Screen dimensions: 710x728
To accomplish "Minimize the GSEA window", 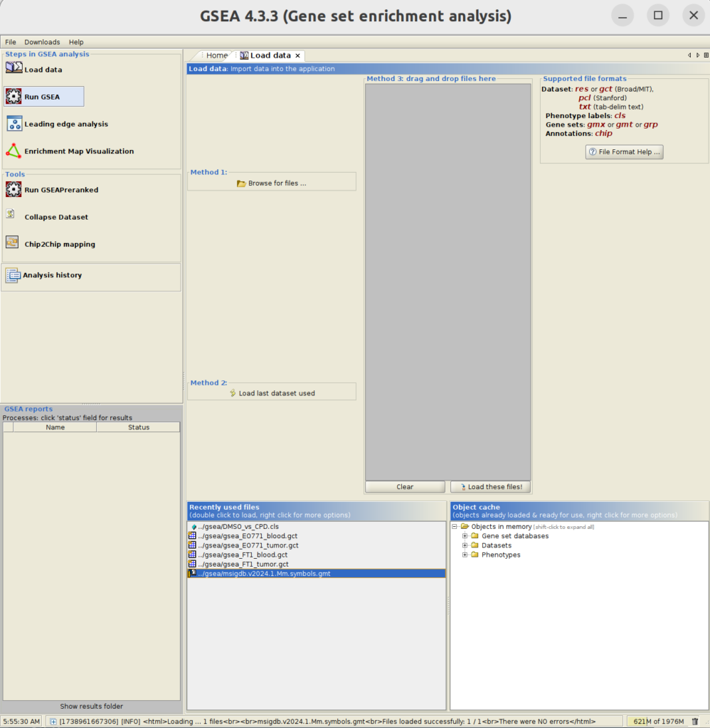I will (x=622, y=16).
